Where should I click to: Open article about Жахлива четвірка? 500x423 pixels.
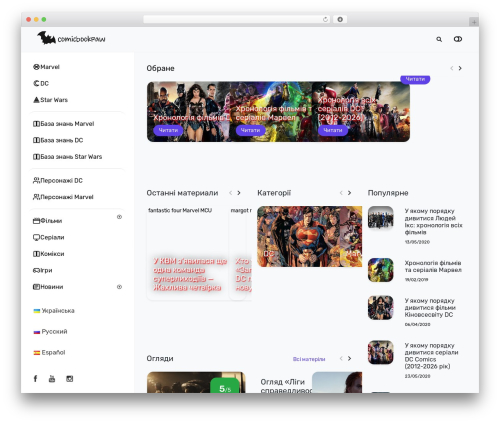coord(190,274)
